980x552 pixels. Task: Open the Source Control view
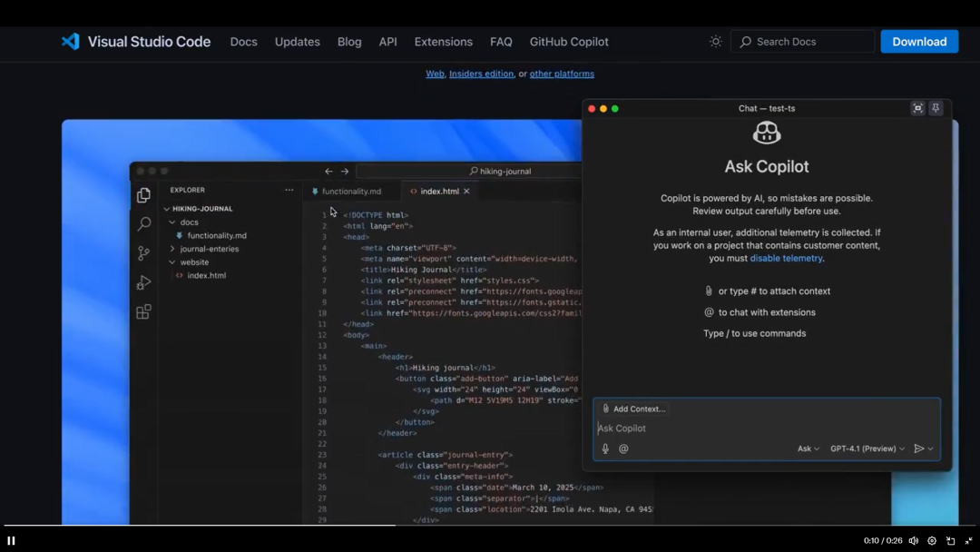point(142,252)
